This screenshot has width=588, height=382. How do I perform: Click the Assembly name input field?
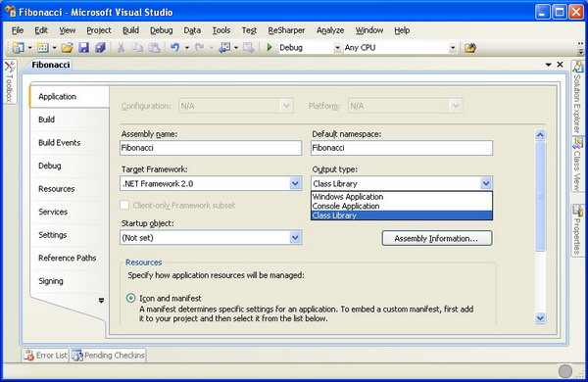pyautogui.click(x=211, y=148)
